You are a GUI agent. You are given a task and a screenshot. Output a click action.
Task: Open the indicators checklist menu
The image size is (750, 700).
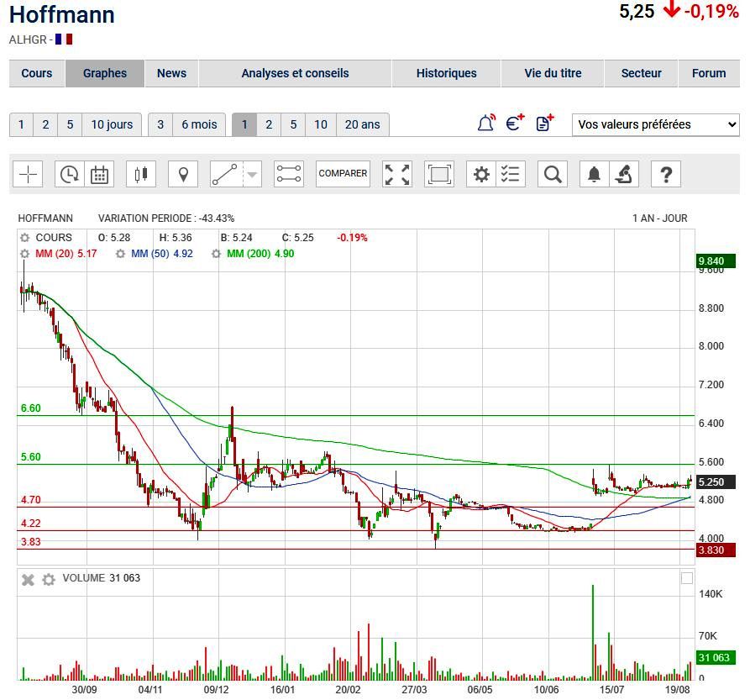coord(511,174)
